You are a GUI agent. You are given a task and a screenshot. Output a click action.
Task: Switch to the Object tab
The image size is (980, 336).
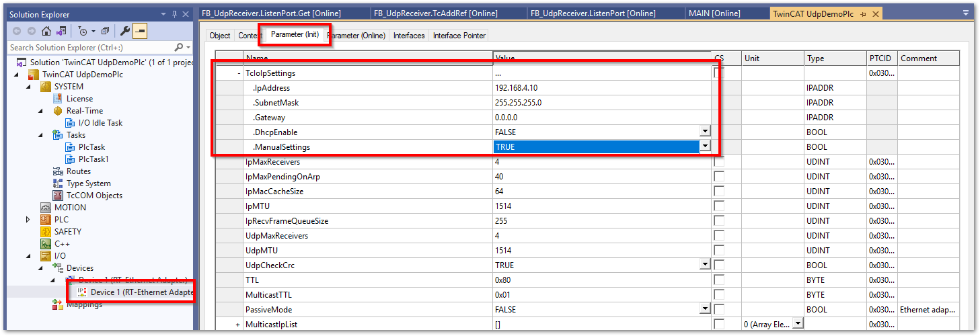pyautogui.click(x=220, y=36)
